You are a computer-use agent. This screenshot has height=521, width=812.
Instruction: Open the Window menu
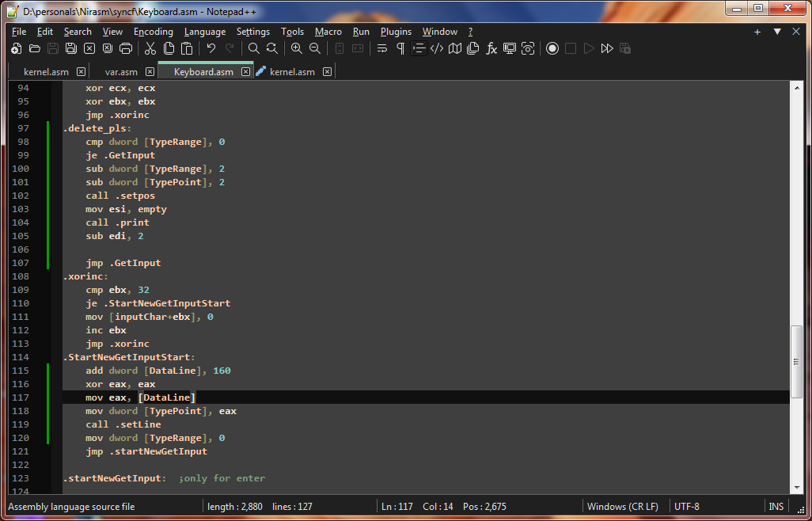440,32
